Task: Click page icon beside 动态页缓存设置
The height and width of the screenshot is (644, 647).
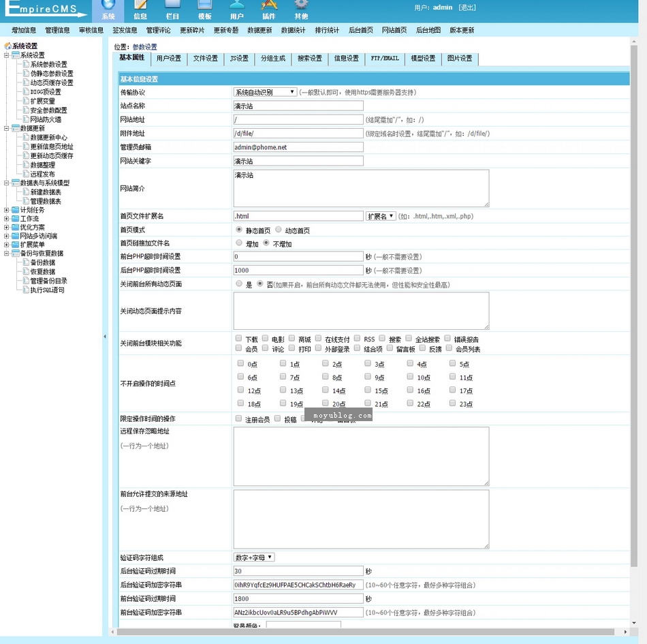Action: coord(26,82)
